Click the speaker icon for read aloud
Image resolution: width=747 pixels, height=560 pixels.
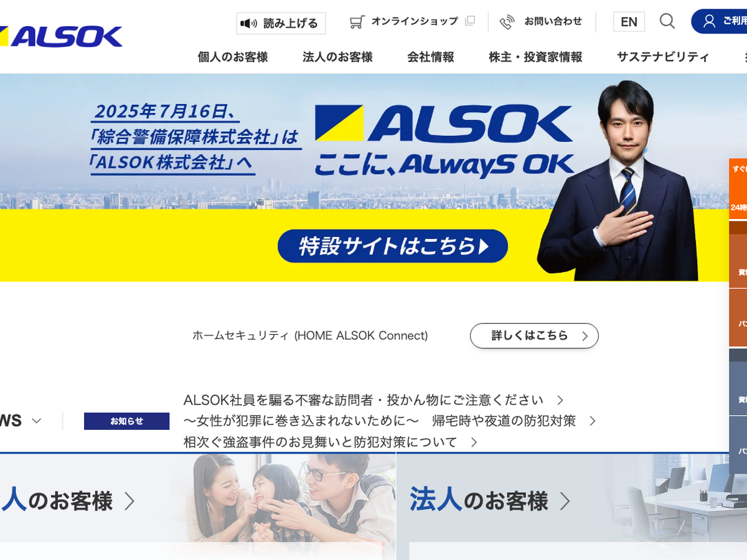[x=249, y=24]
